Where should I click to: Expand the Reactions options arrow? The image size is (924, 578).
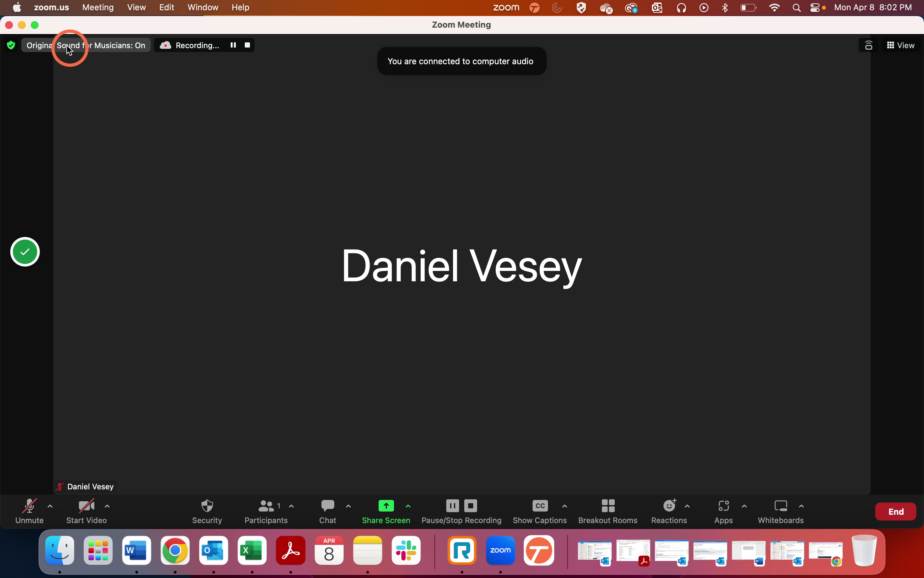687,506
